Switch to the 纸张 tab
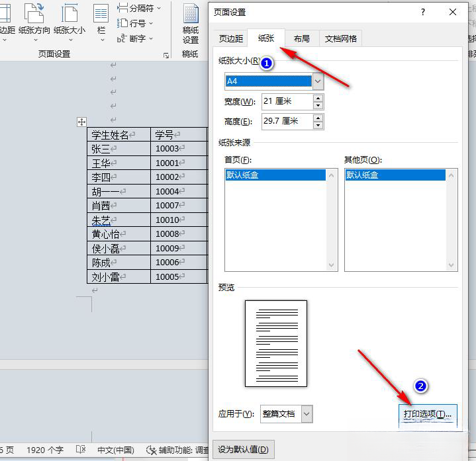The image size is (476, 461). tap(266, 38)
